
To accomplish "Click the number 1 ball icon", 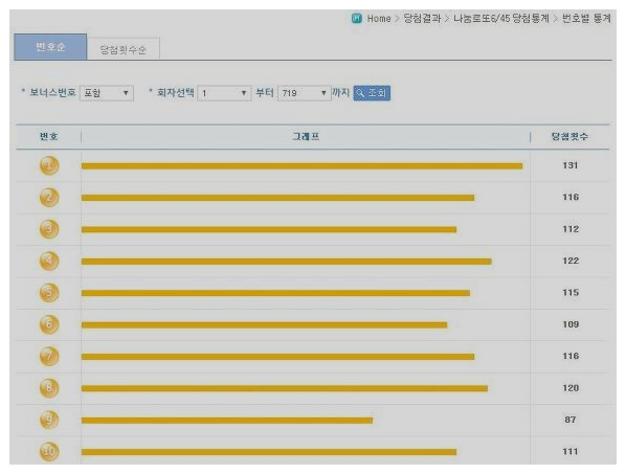I will (50, 166).
